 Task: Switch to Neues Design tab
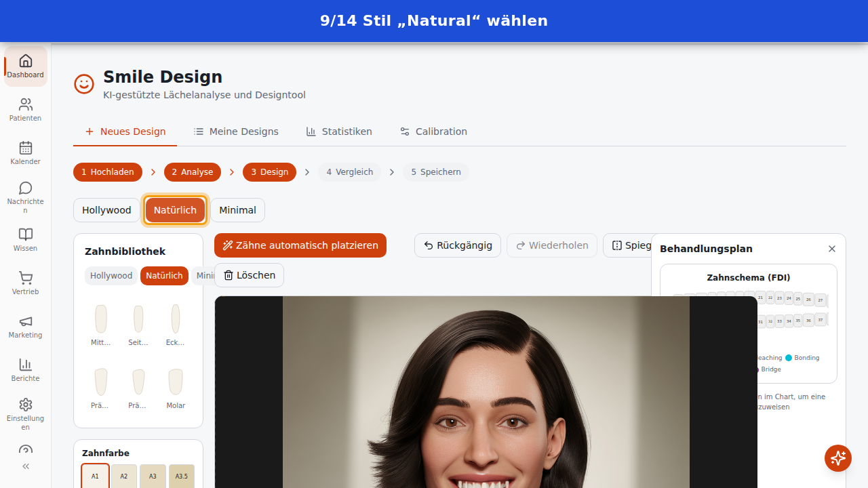click(125, 131)
